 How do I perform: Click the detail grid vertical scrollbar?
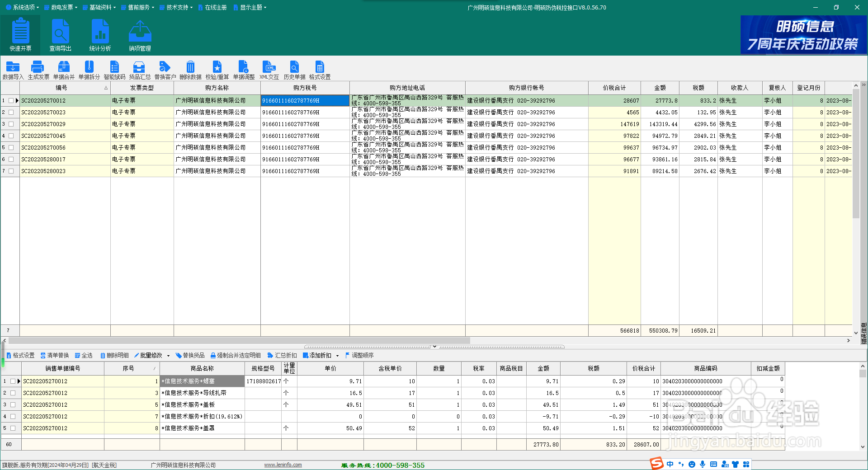[x=863, y=374]
